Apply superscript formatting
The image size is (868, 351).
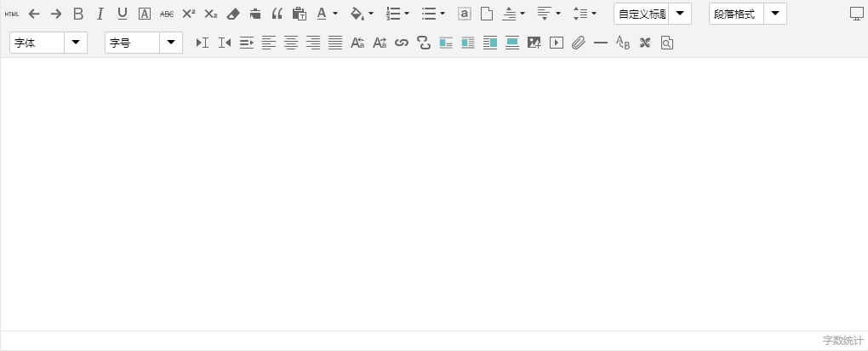point(189,14)
